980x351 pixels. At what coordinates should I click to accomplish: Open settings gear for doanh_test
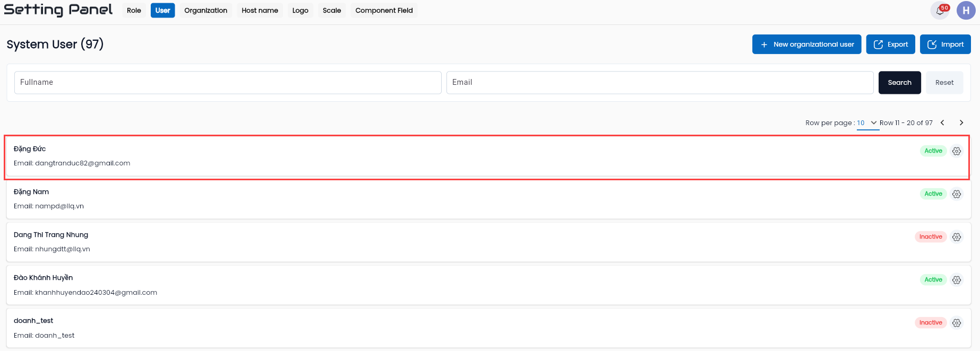coord(956,323)
